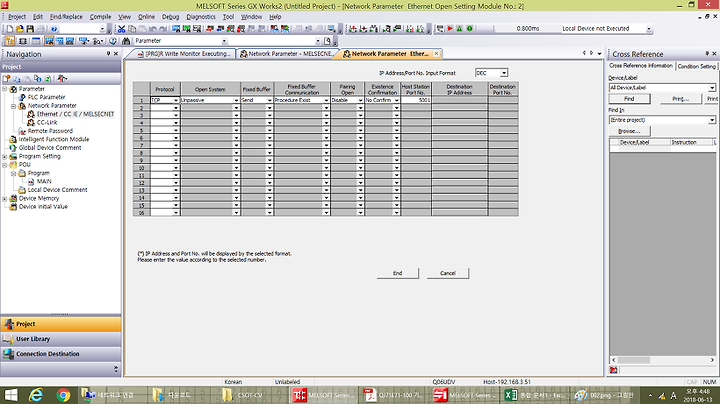This screenshot has width=720, height=404.
Task: Click the Copy icon in toolbar
Action: coord(132,28)
